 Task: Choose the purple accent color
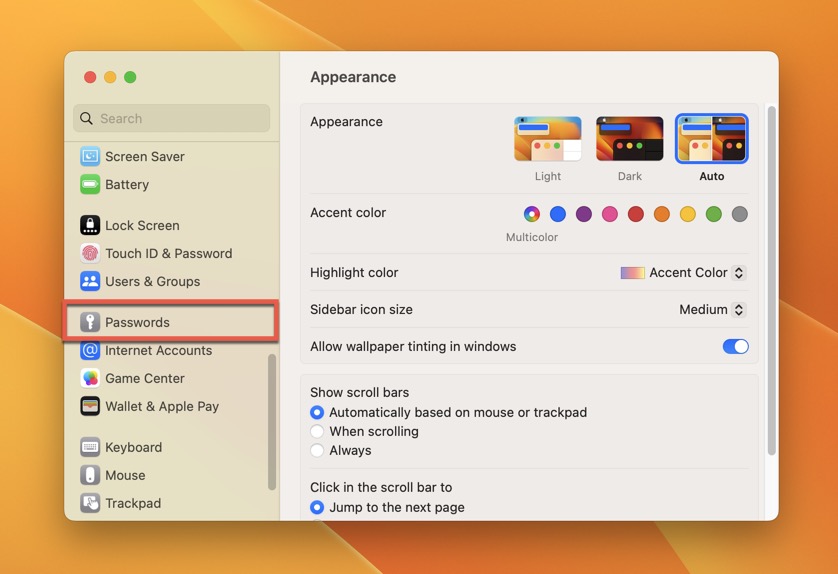point(584,214)
